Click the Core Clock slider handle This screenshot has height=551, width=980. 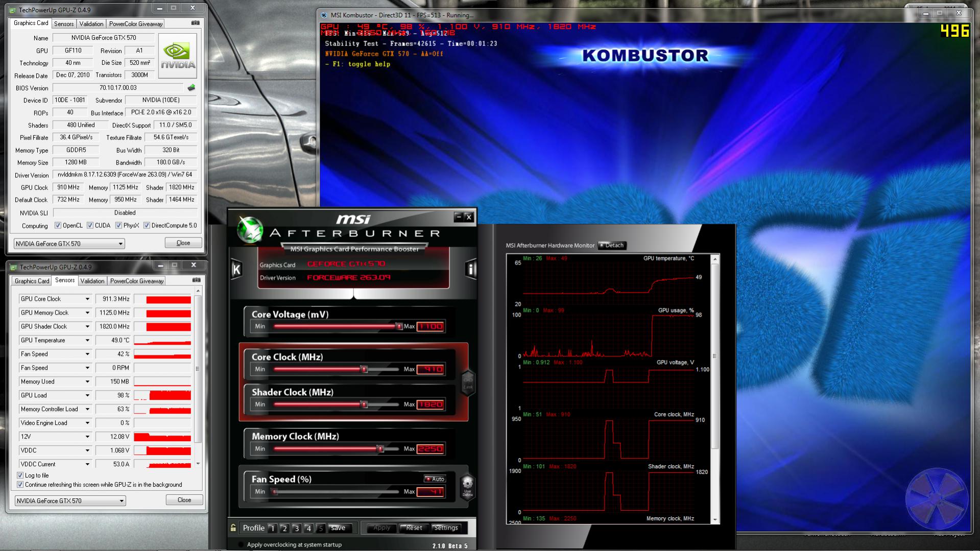364,369
